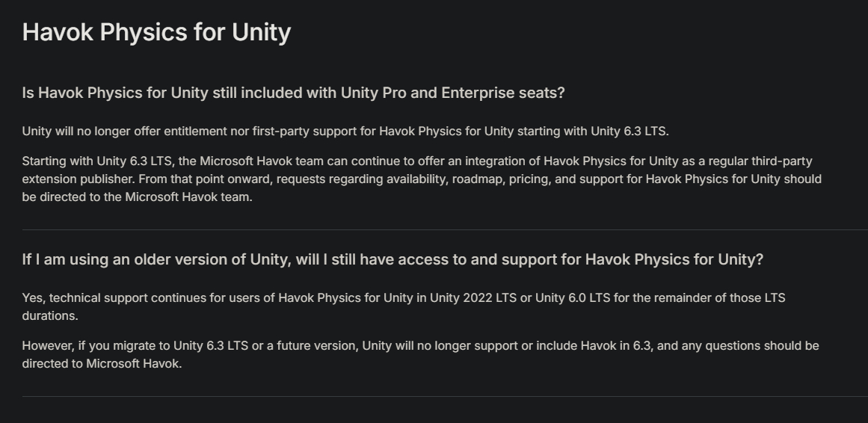Viewport: 868px width, 423px height.
Task: Click the "Havok Physics for Unity" page title
Action: (x=156, y=32)
